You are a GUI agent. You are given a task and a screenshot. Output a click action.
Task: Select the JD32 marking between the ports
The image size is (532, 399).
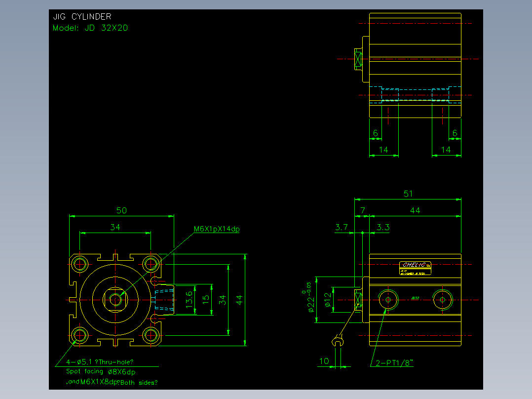[415, 298]
